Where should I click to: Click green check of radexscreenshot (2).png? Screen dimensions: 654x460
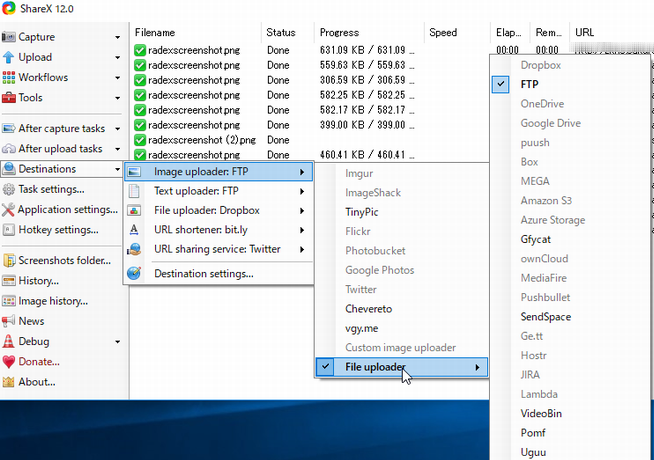click(140, 140)
